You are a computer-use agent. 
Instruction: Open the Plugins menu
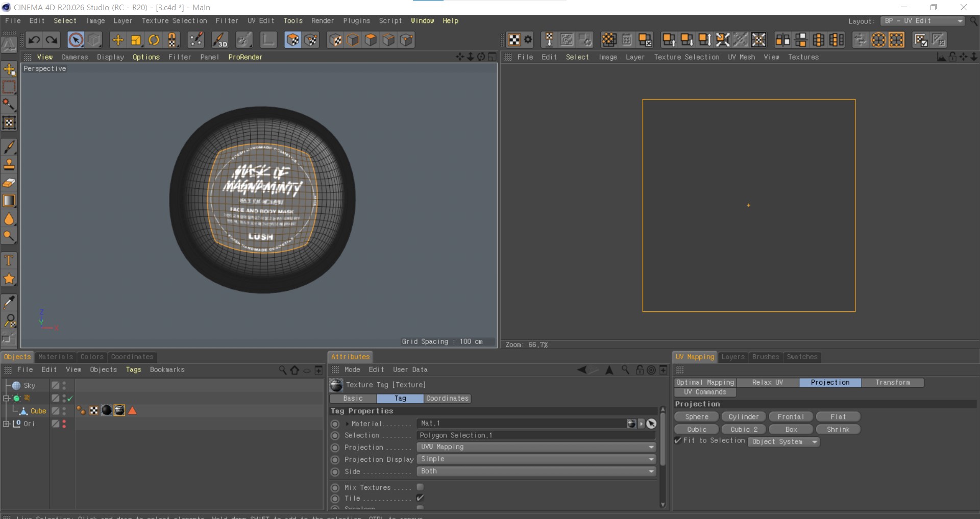[357, 21]
